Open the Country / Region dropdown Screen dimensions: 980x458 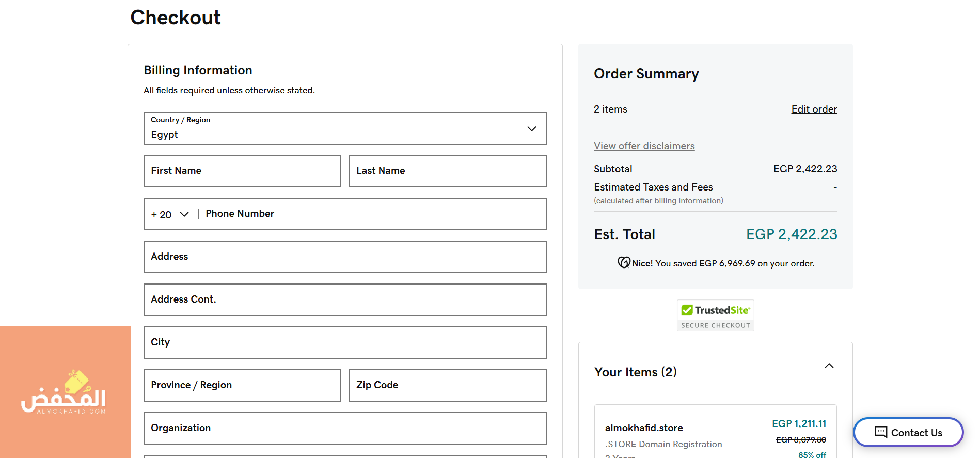pos(345,129)
